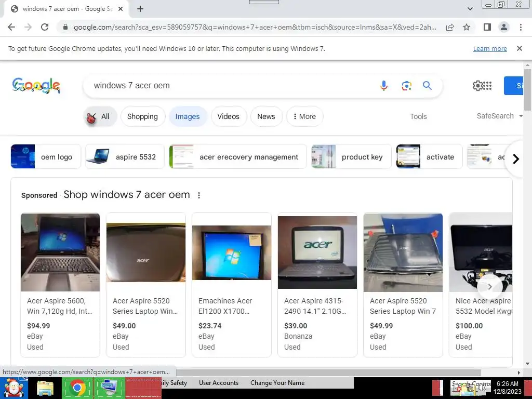Select the 'oem logo' suggestion chip
This screenshot has width=532, height=399.
click(x=46, y=156)
